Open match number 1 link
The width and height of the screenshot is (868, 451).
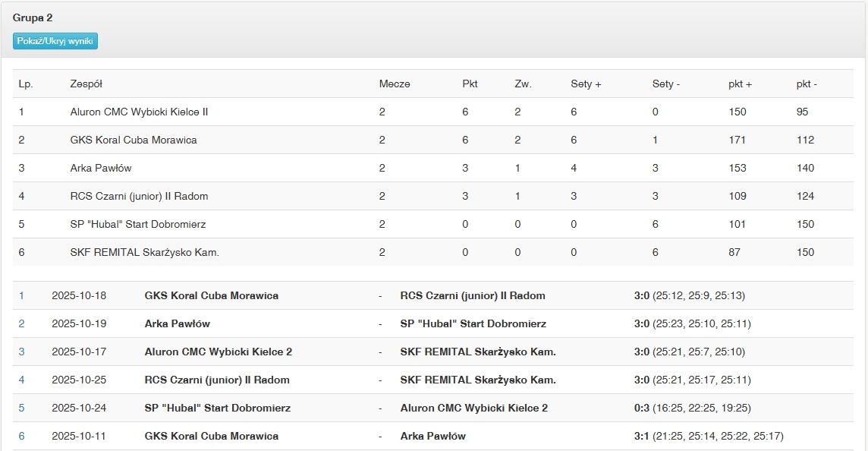[22, 295]
